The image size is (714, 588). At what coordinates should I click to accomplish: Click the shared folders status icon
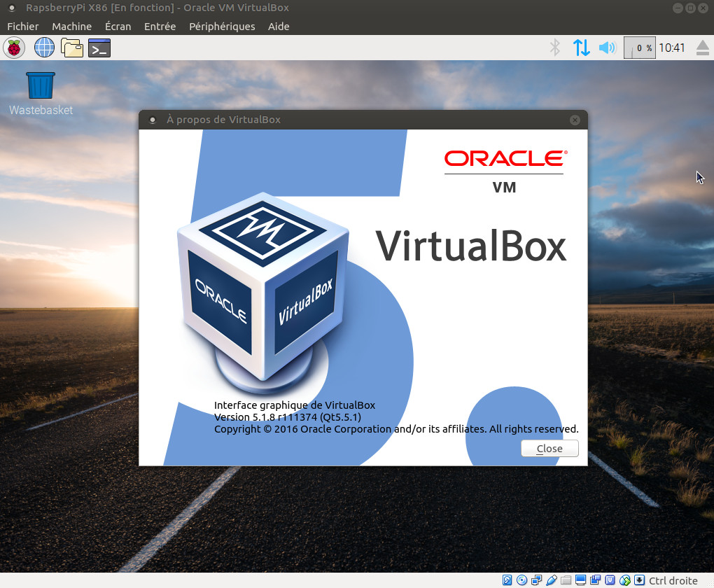[566, 580]
